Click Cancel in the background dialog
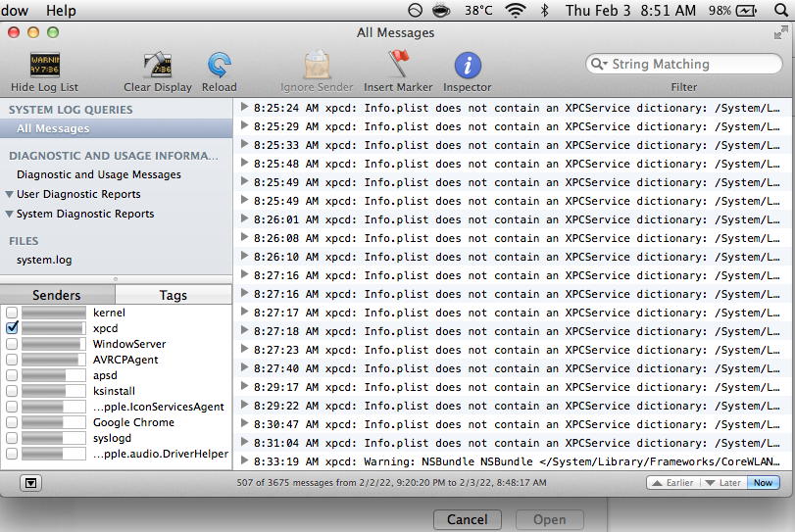Screen dimensions: 795x532 tap(468, 520)
